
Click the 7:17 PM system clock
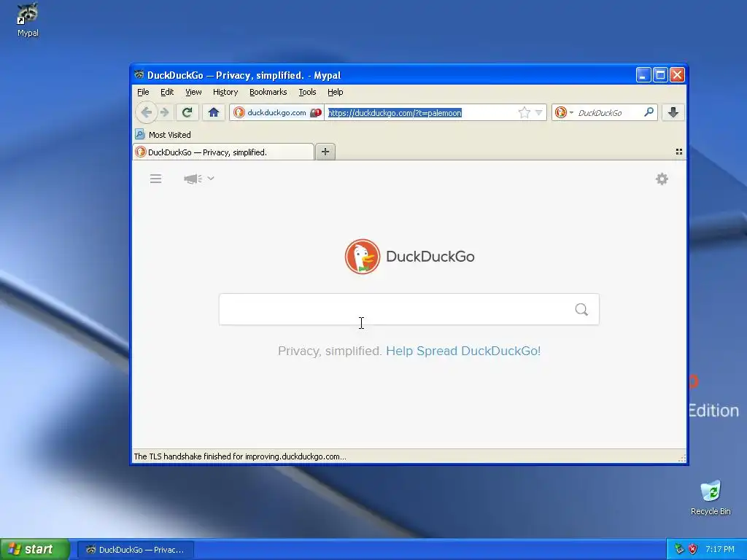[x=720, y=549]
